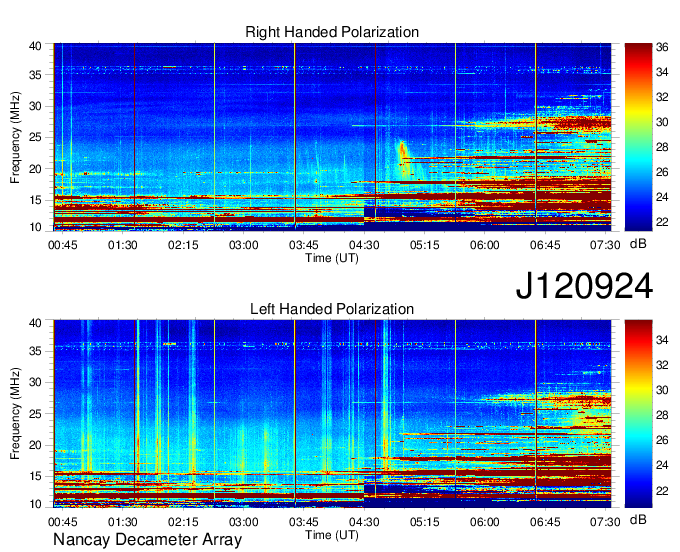Click the 15 MHz frequency tick of the left-handed plot
Viewport: 680px width, 552px height.
point(35,477)
